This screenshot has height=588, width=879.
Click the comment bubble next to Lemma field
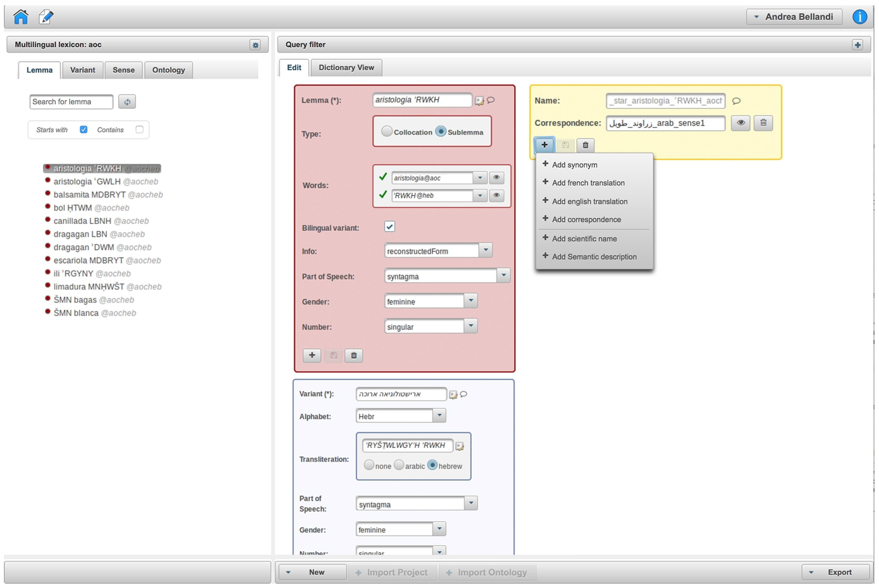coord(490,100)
